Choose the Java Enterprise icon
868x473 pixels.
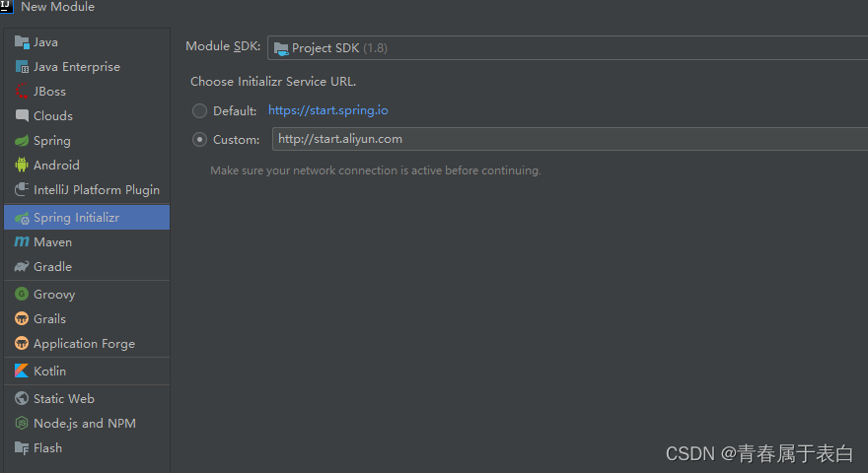tap(22, 66)
